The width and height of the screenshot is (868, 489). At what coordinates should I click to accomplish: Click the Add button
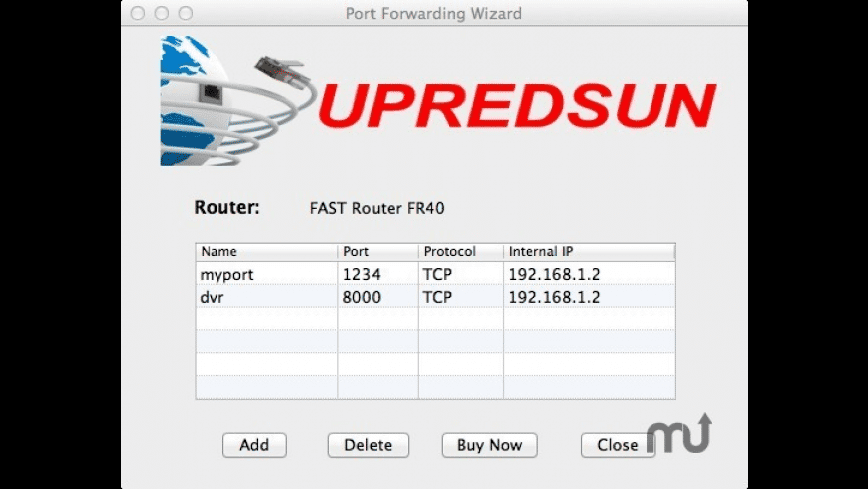point(254,445)
